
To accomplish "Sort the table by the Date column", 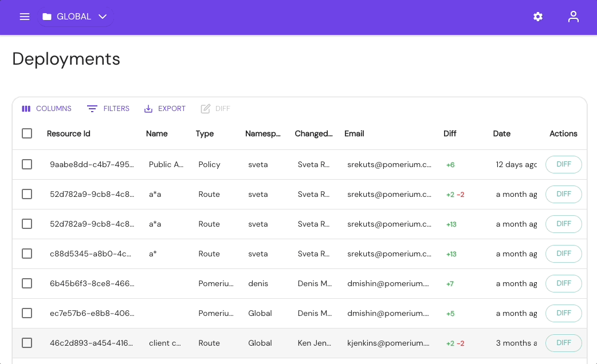I will pyautogui.click(x=501, y=133).
